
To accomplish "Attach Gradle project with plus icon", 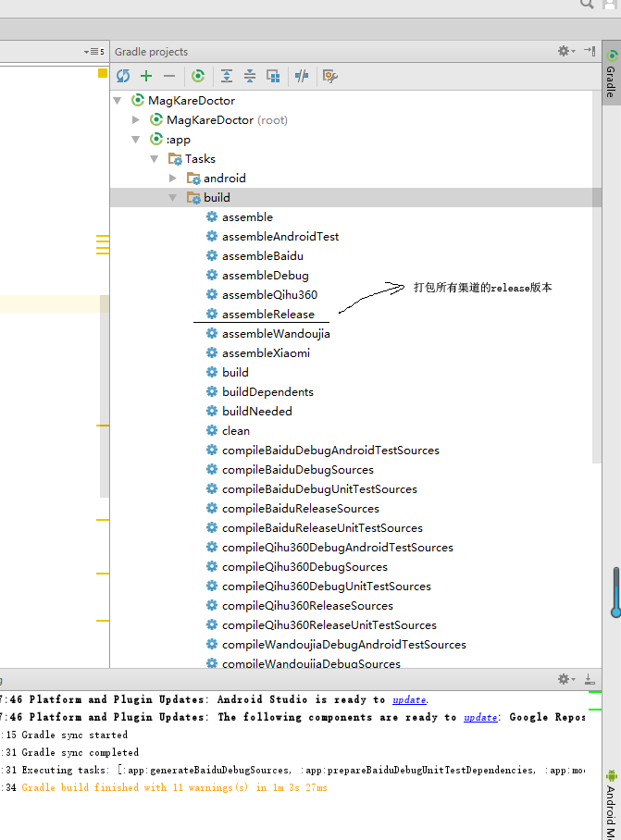I will [145, 76].
